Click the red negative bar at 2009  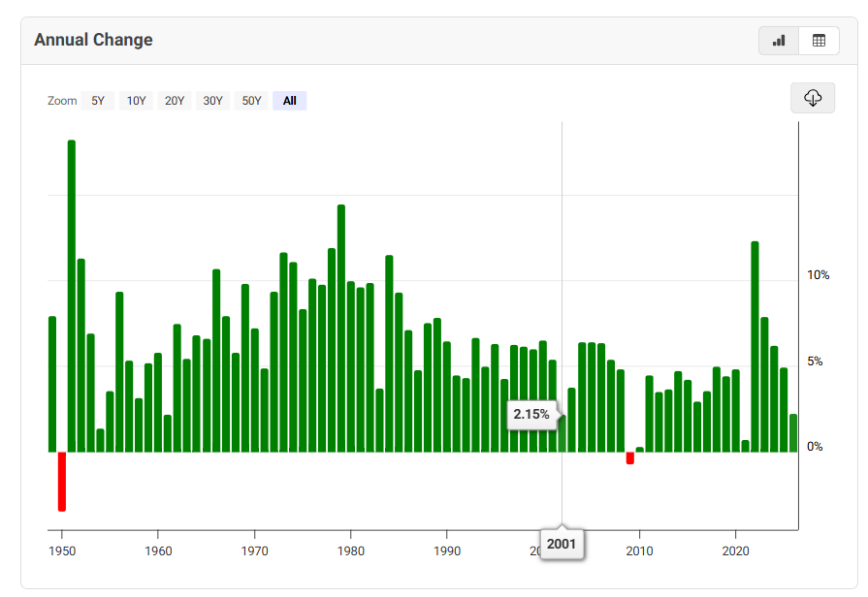[629, 457]
